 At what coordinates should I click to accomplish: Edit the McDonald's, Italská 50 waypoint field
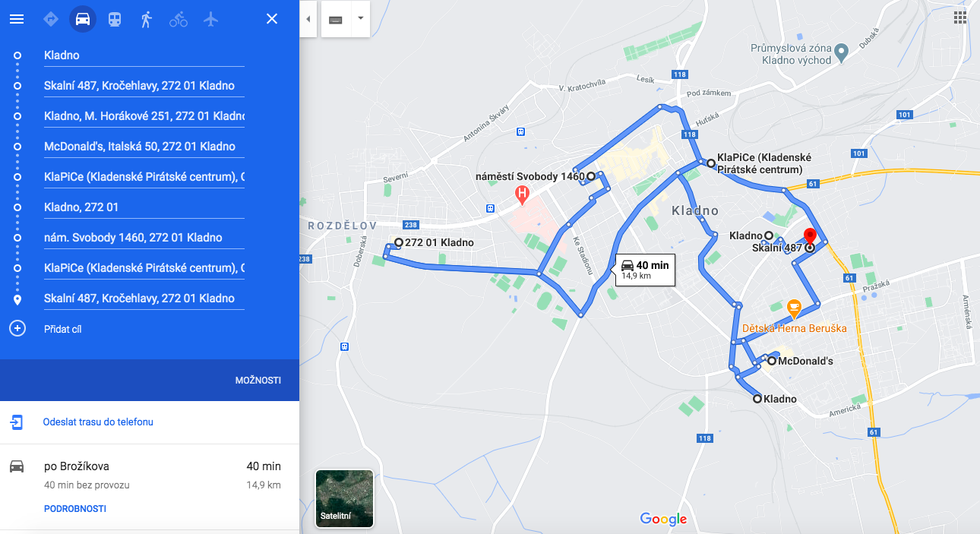pyautogui.click(x=144, y=147)
